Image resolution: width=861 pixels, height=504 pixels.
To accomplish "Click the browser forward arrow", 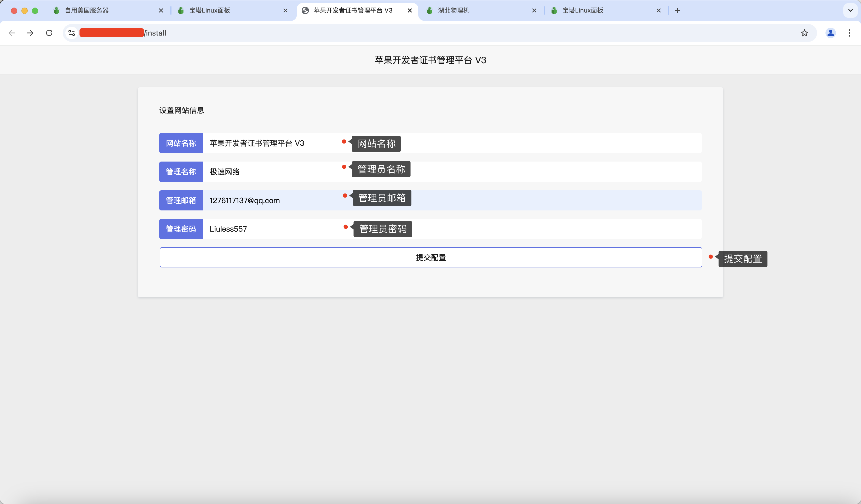I will (30, 33).
